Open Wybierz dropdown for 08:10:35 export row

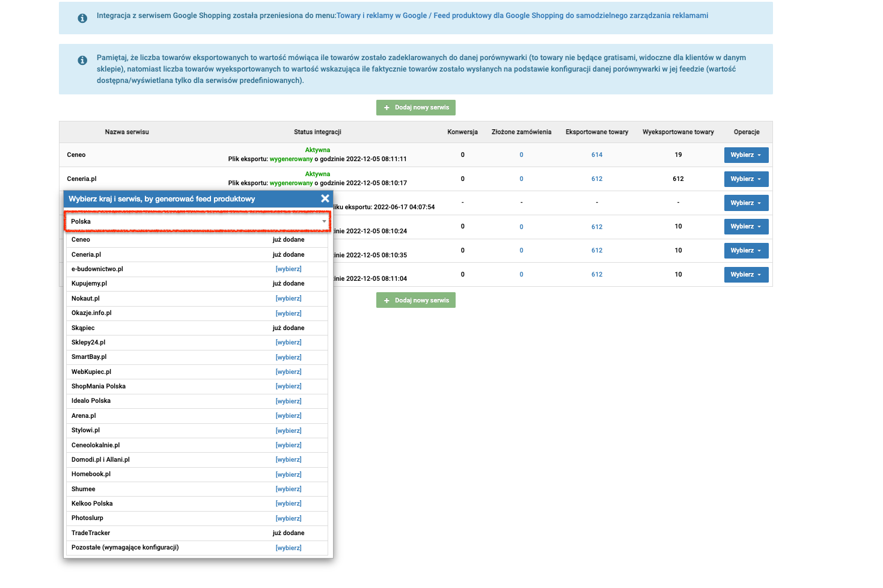click(746, 251)
